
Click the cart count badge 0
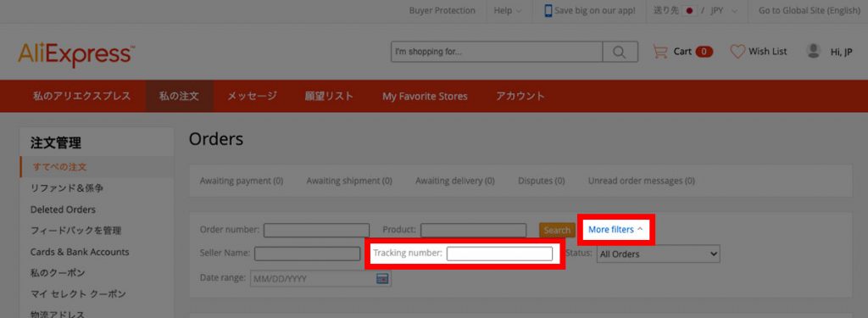(704, 52)
